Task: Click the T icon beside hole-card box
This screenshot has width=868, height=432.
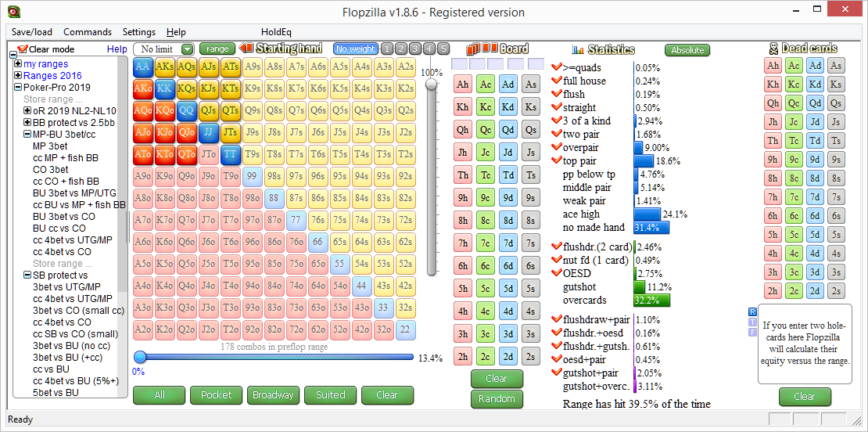Action: click(751, 322)
